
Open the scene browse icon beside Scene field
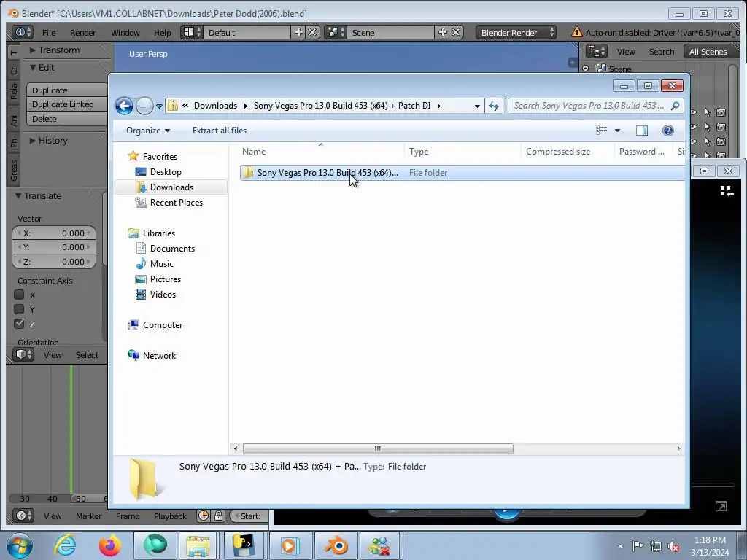pos(336,32)
